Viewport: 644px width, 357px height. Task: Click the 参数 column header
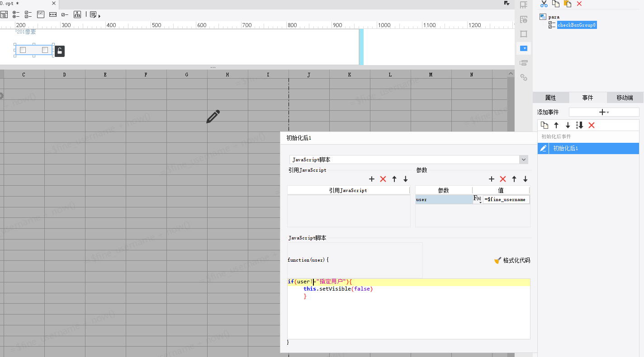[444, 190]
